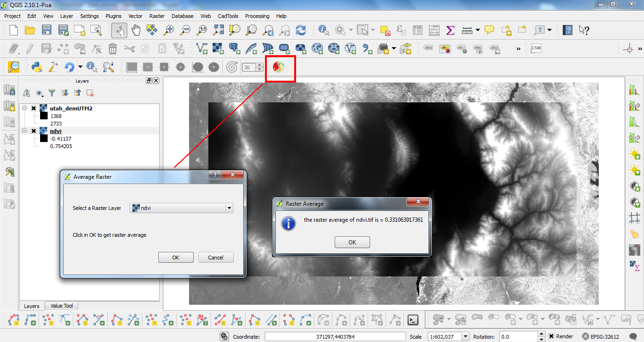Click the filter legend icon in Layers panel
This screenshot has width=644, height=342.
pos(52,93)
